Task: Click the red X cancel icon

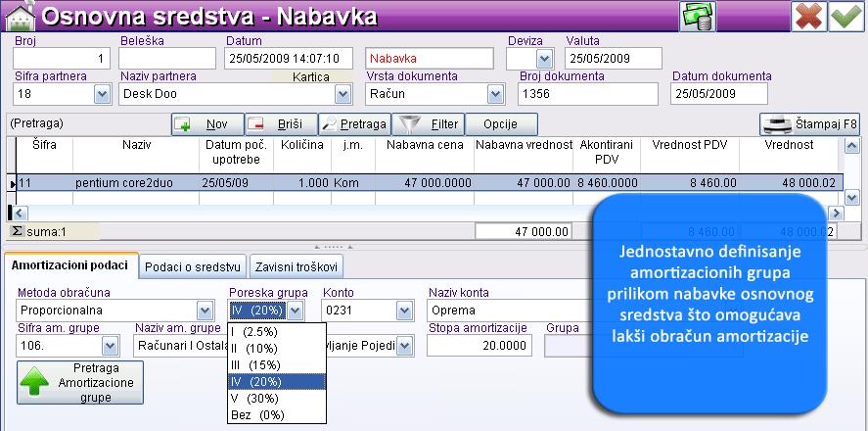Action: pyautogui.click(x=809, y=17)
